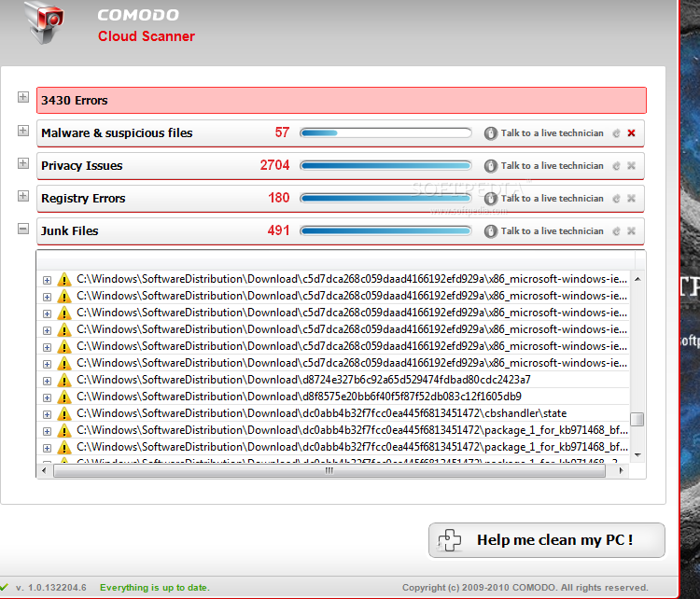Click the phone icon in Junk Files row
Screen dimensions: 700x599
[x=490, y=231]
